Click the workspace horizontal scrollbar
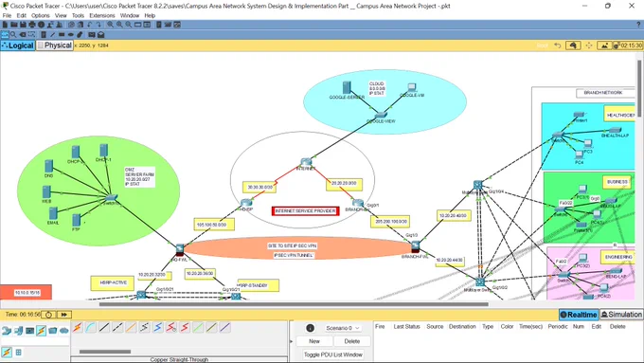Viewport: 644px width, 363px height. [x=294, y=304]
